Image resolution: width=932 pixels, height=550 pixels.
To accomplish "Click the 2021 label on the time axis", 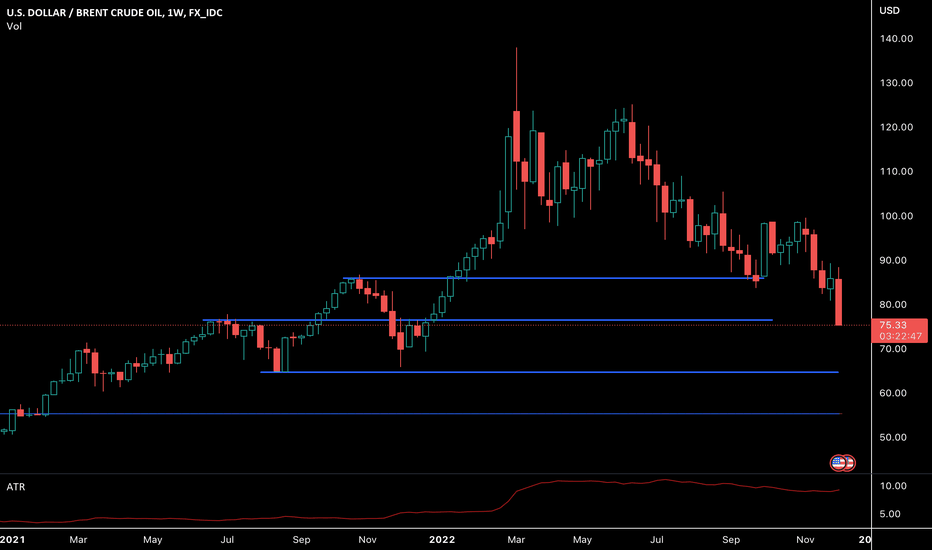I will (12, 539).
